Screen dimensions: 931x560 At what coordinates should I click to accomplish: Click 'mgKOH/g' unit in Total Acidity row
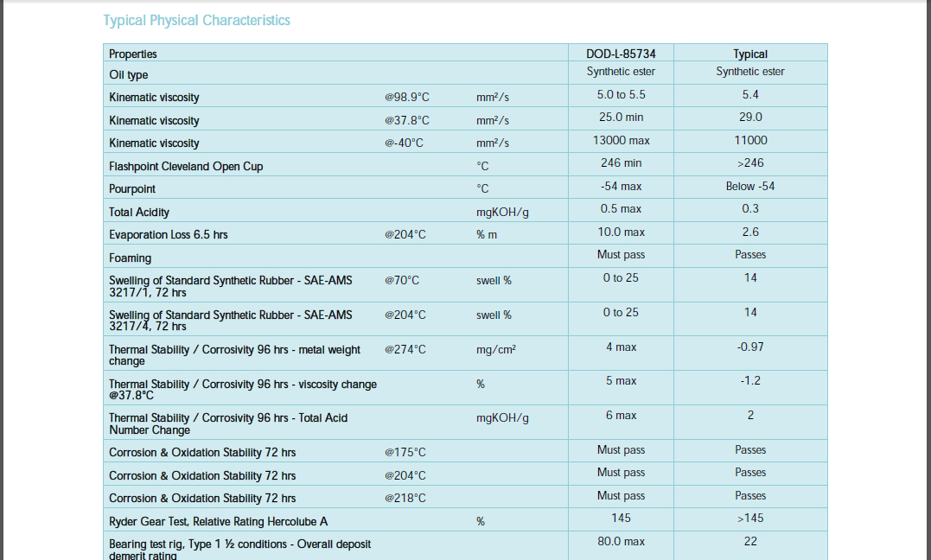tap(502, 212)
